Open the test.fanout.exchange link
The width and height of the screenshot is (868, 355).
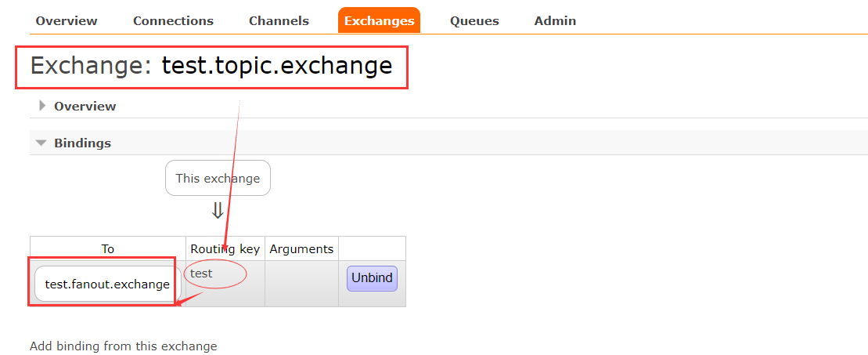(107, 284)
